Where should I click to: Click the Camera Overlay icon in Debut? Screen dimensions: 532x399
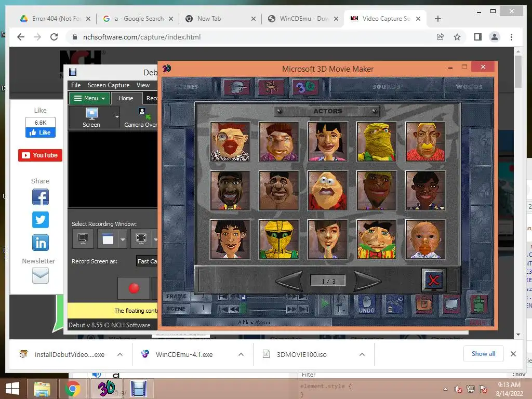pos(141,117)
